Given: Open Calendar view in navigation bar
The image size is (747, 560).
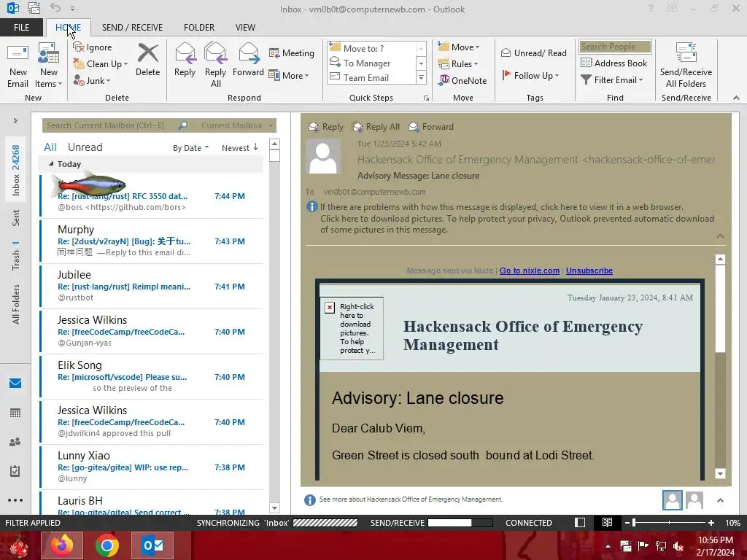Looking at the screenshot, I should (15, 413).
